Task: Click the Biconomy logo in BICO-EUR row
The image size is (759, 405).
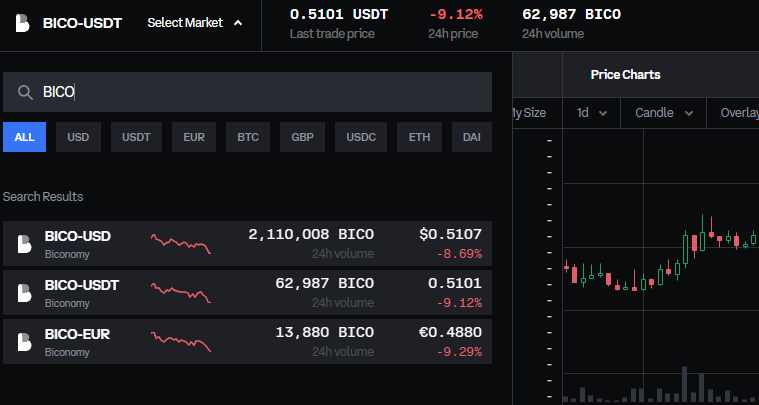Action: click(x=24, y=342)
